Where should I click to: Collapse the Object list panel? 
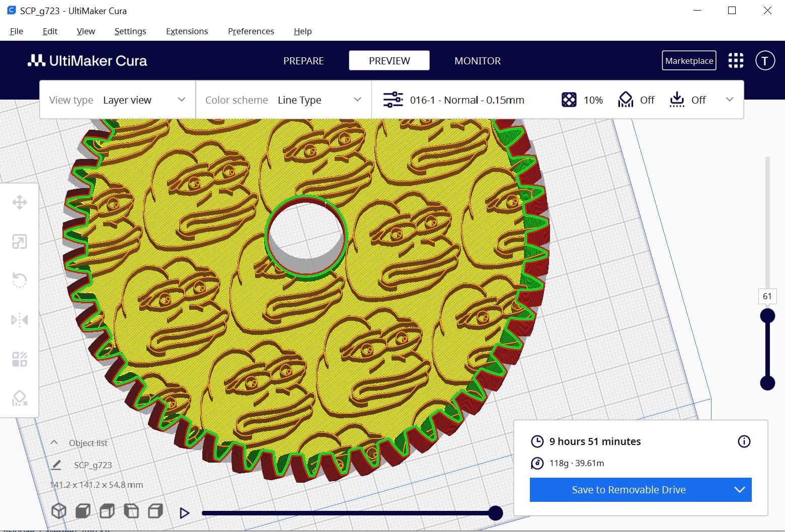pos(54,442)
